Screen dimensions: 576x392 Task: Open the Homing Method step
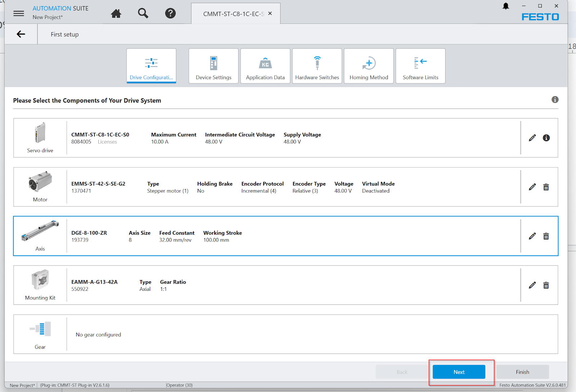tap(369, 66)
